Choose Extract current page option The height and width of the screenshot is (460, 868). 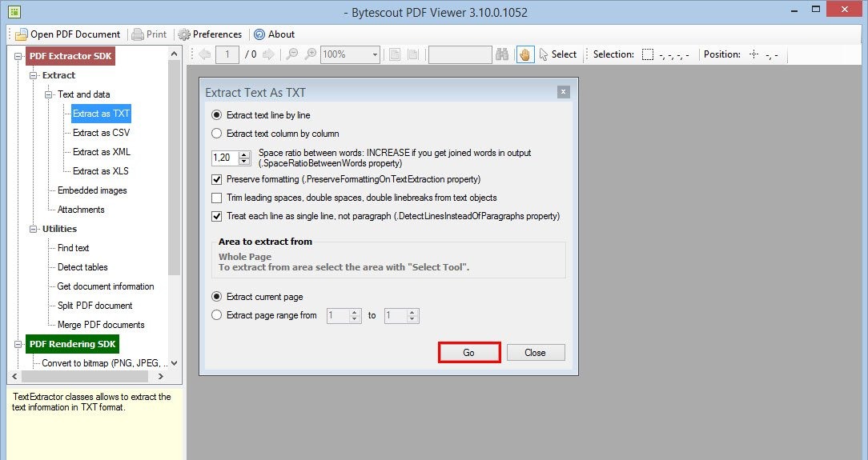[257, 297]
